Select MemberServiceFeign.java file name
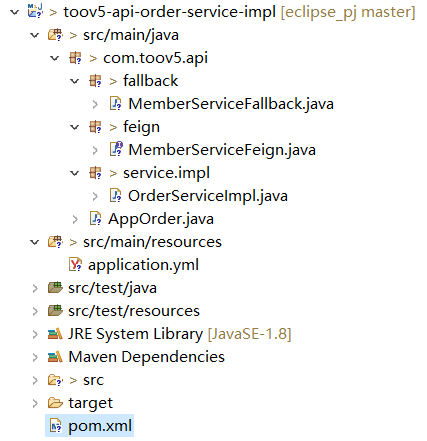Image resolution: width=427 pixels, height=441 pixels. pyautogui.click(x=222, y=150)
